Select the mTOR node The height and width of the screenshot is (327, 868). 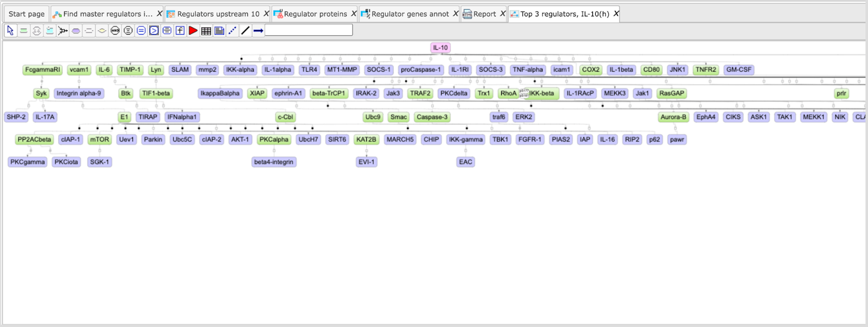[x=100, y=140]
